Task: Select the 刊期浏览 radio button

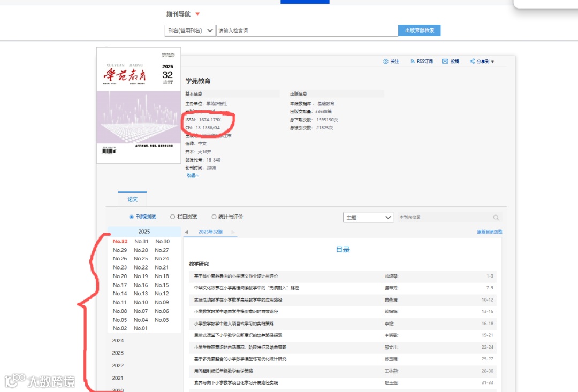Action: 131,217
